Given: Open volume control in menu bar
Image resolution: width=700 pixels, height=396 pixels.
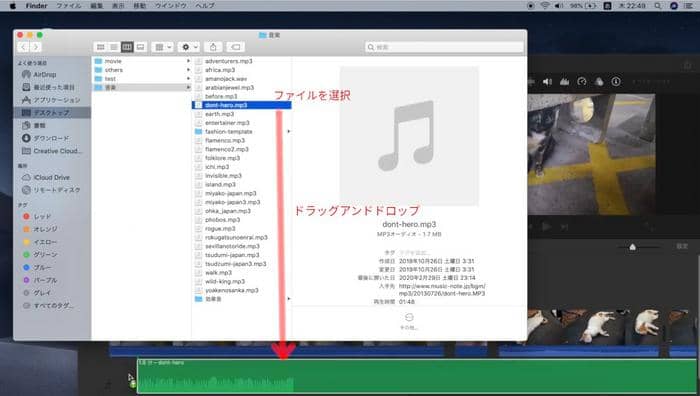Looking at the screenshot, I should 559,6.
